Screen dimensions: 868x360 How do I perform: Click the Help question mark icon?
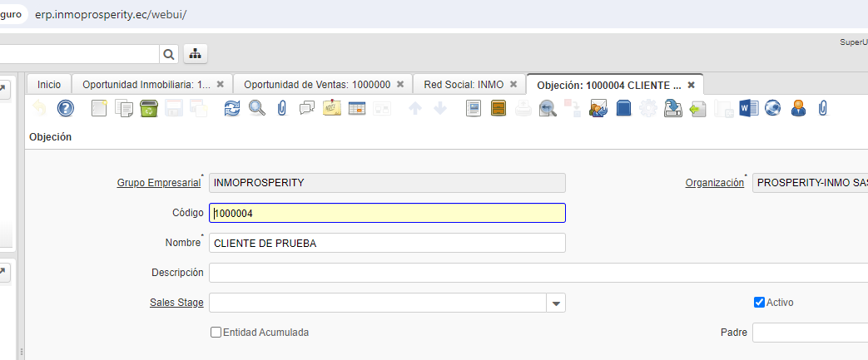(66, 108)
